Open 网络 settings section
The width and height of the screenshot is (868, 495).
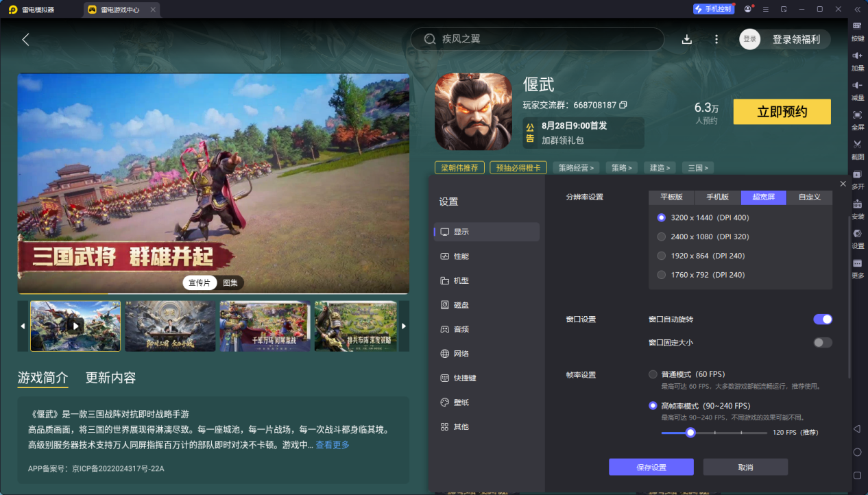tap(487, 354)
